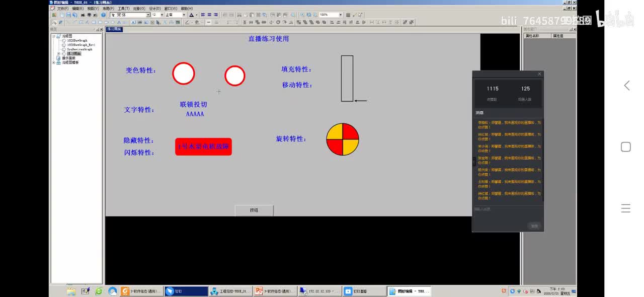Click the 发送 send button

(534, 226)
